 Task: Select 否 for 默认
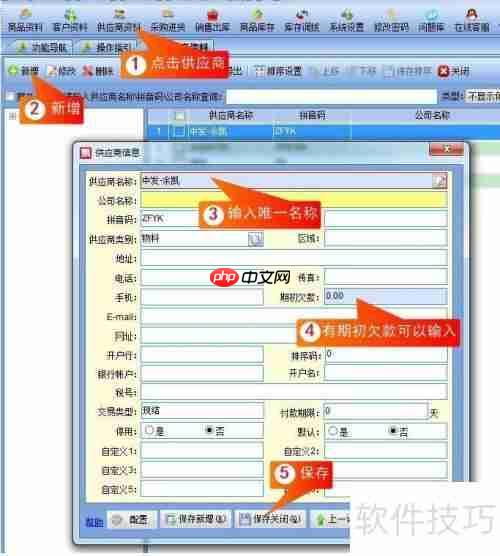[x=399, y=432]
